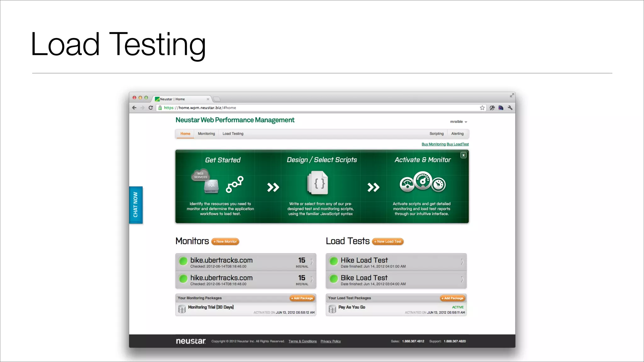Follow the Buy LoadTest link

[458, 144]
